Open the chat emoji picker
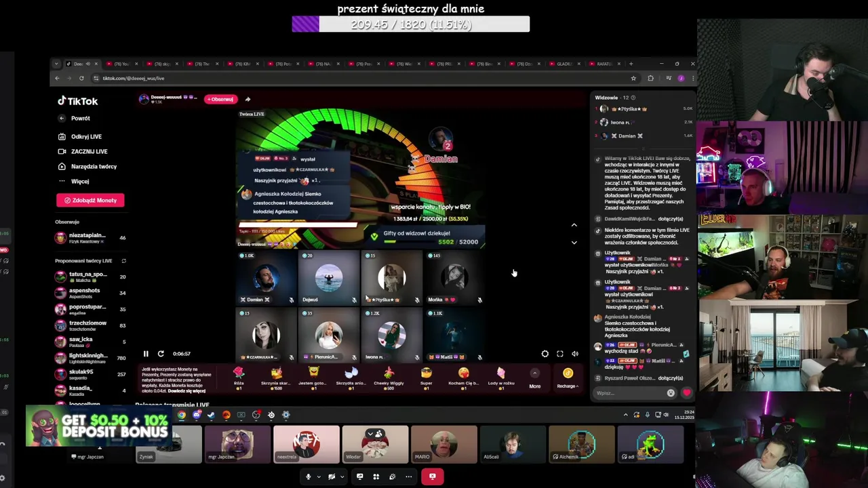Viewport: 868px width, 488px height. click(671, 393)
